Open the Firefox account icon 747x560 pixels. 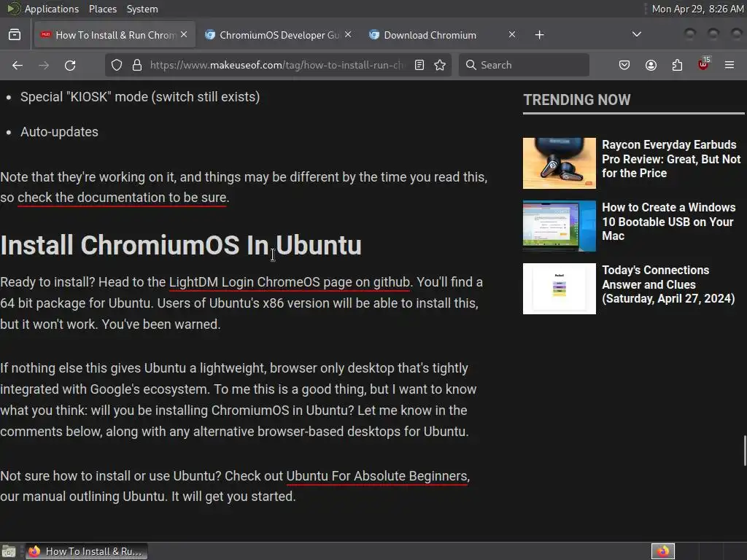point(651,65)
